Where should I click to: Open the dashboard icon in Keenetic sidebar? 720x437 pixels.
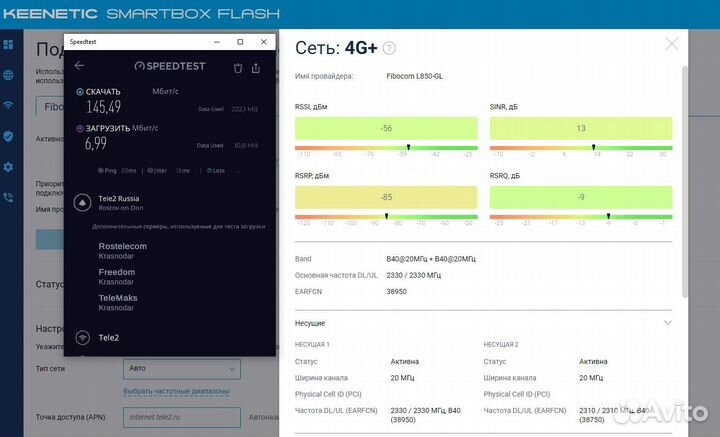pos(8,45)
